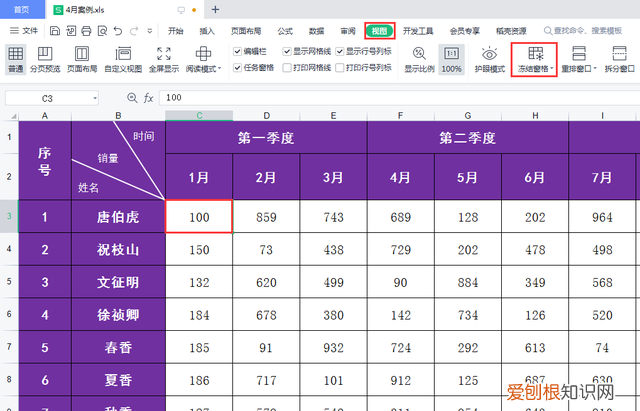The image size is (640, 411).
Task: Click the fx insert function icon
Action: click(x=149, y=98)
